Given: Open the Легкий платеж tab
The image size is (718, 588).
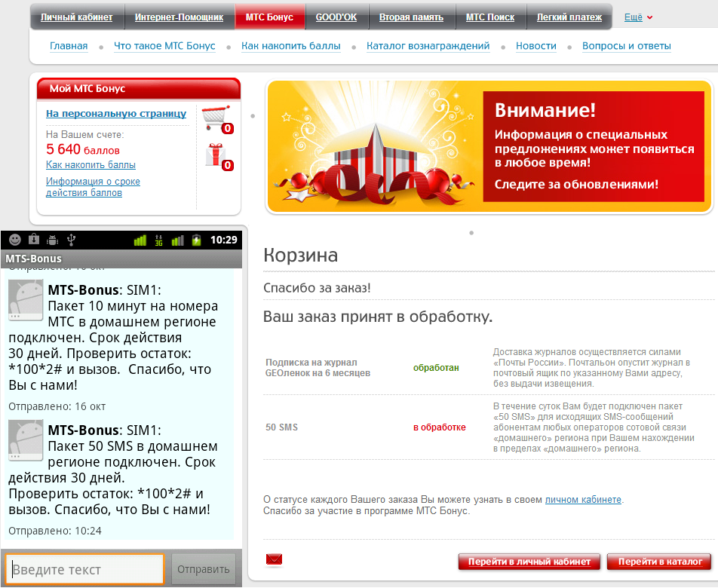Looking at the screenshot, I should coord(569,17).
